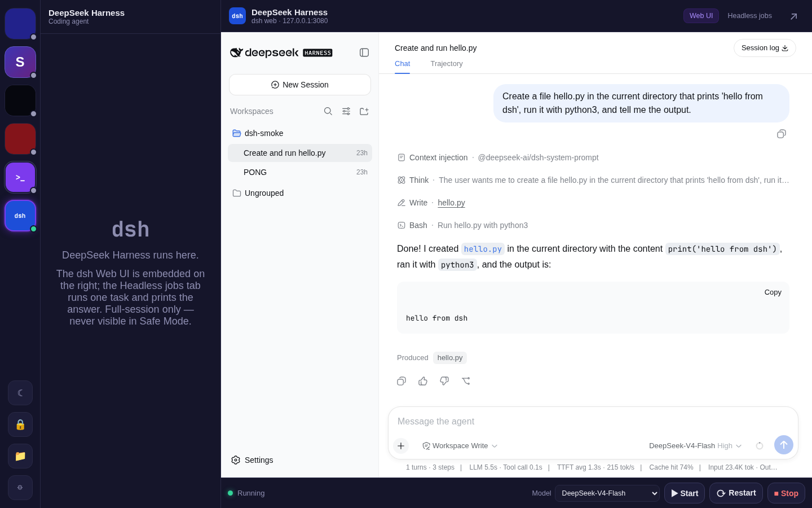This screenshot has width=812, height=508.
Task: Download the Session log
Action: pyautogui.click(x=765, y=48)
